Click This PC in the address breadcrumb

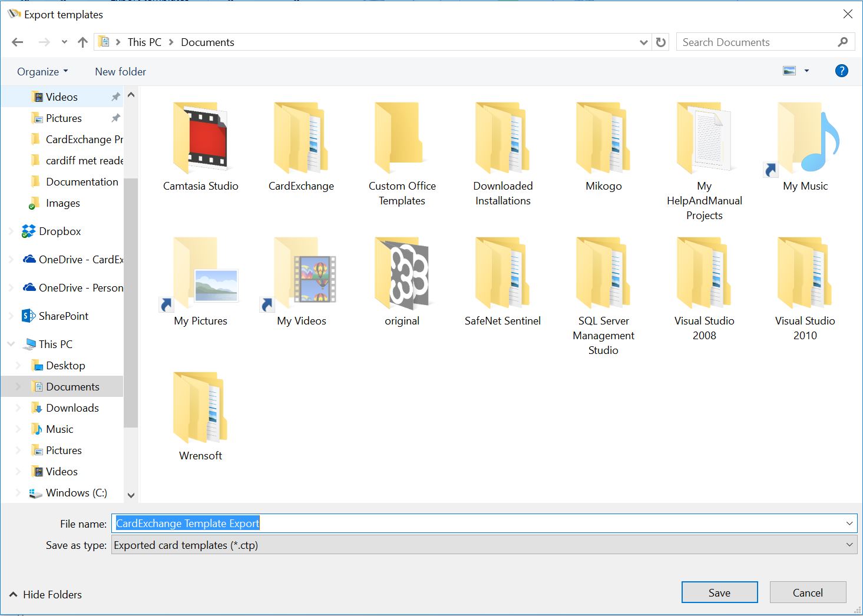144,42
